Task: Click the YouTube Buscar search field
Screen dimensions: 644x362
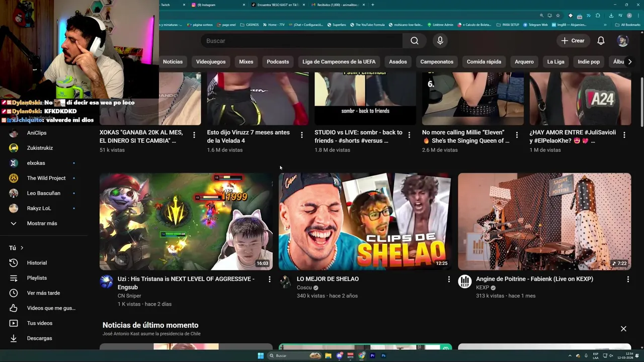Action: point(301,41)
